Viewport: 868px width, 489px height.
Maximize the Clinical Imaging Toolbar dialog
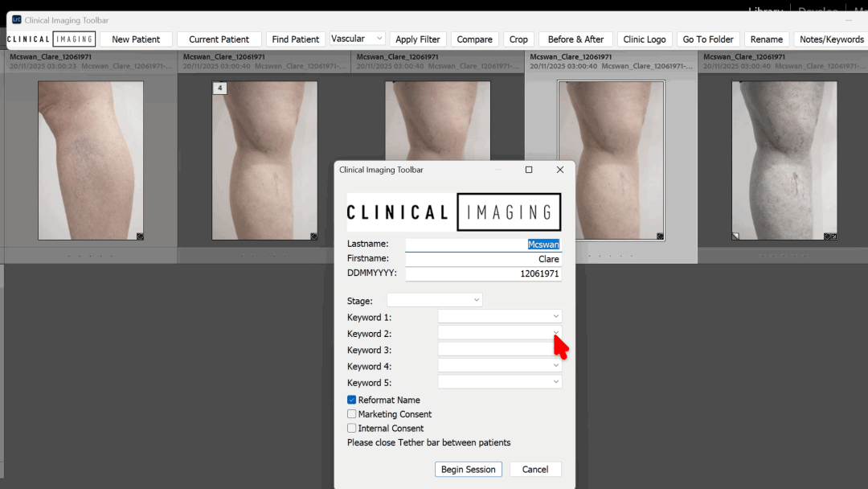pos(529,170)
